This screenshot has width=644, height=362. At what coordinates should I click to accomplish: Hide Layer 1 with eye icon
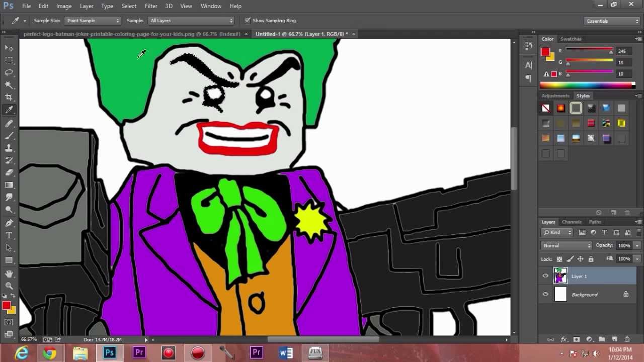(x=545, y=276)
